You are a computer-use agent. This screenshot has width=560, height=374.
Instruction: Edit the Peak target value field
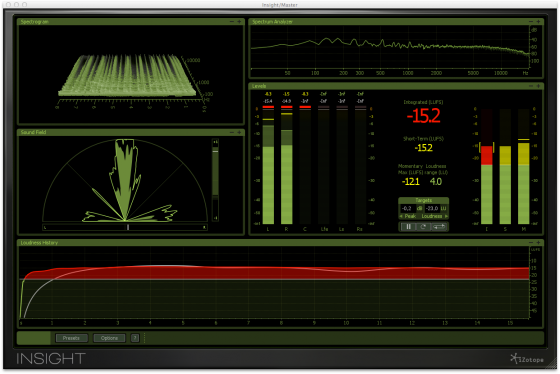407,208
